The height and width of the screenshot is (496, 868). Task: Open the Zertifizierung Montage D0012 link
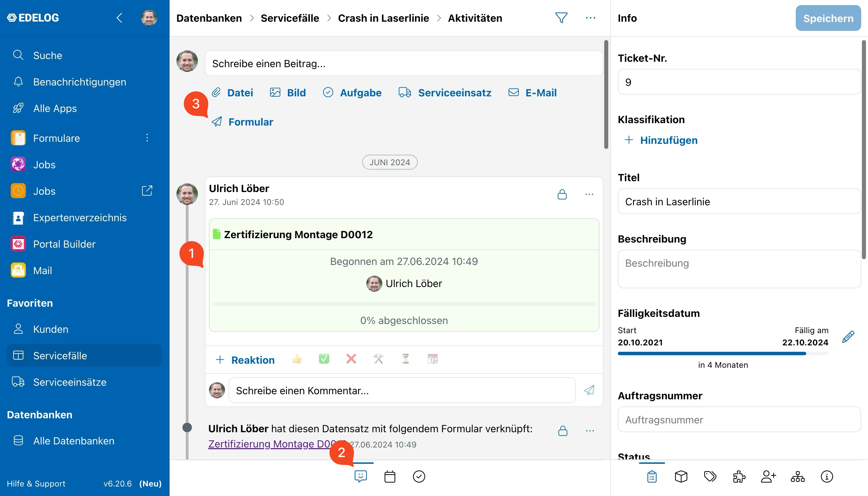click(277, 444)
